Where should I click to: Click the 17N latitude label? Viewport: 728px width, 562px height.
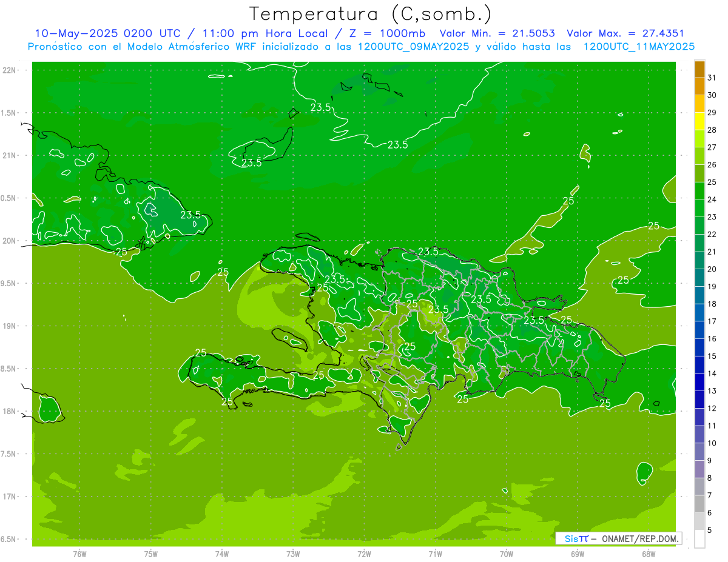[10, 497]
